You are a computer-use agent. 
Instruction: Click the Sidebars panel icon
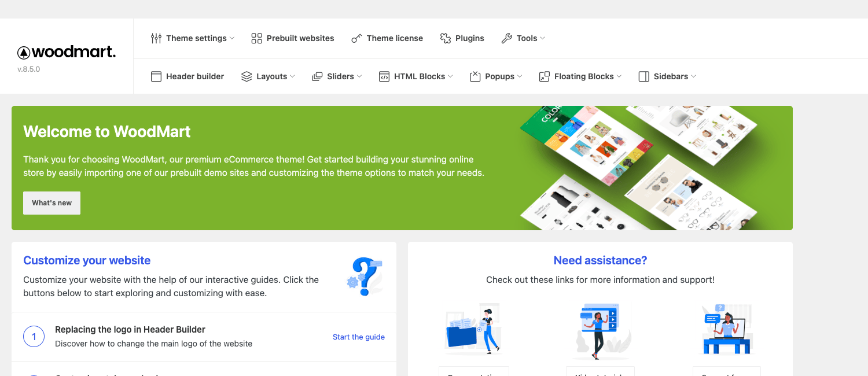pyautogui.click(x=643, y=76)
